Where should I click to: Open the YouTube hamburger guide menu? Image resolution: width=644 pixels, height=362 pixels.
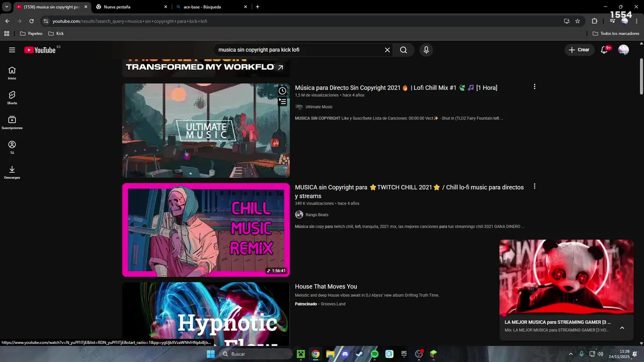pyautogui.click(x=12, y=50)
